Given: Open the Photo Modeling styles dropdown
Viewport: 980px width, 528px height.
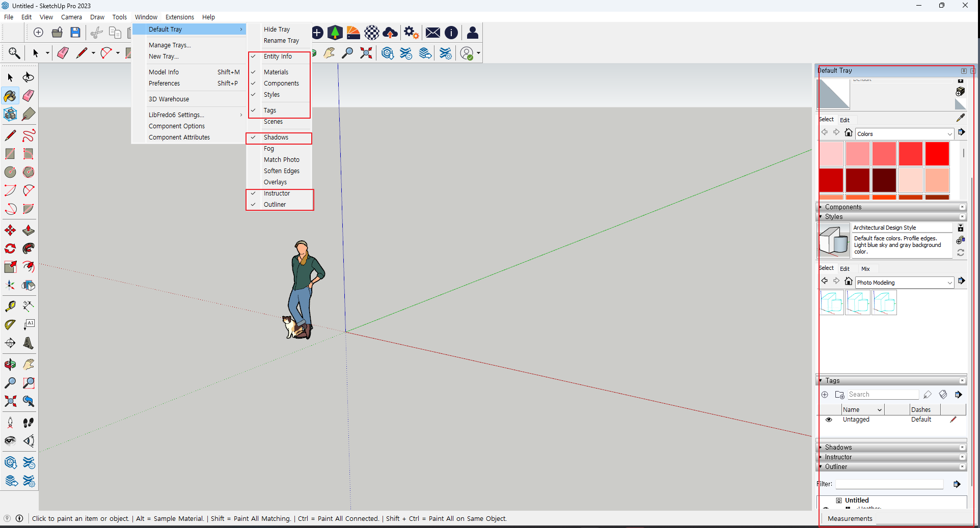Looking at the screenshot, I should (904, 283).
